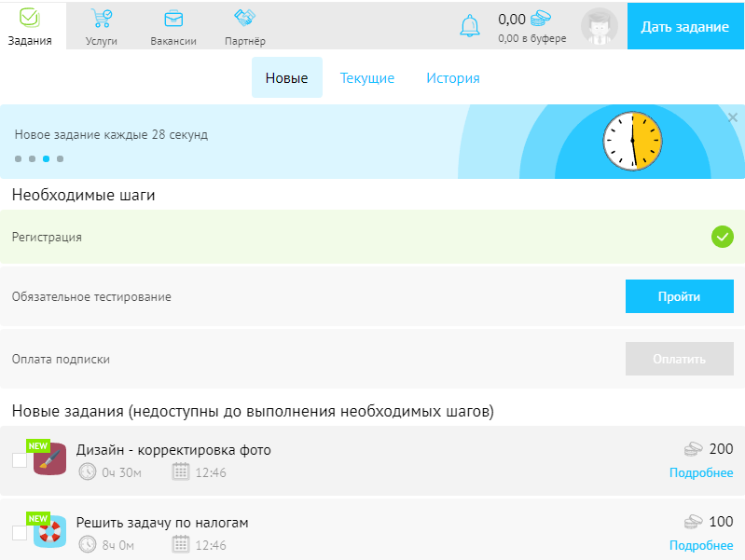Click the lifebuoy tax task icon

pos(50,531)
